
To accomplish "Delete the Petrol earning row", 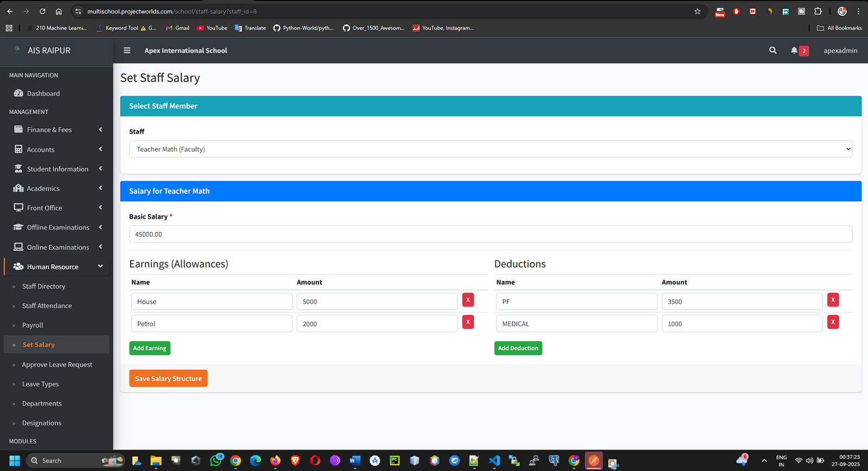I will (x=468, y=322).
